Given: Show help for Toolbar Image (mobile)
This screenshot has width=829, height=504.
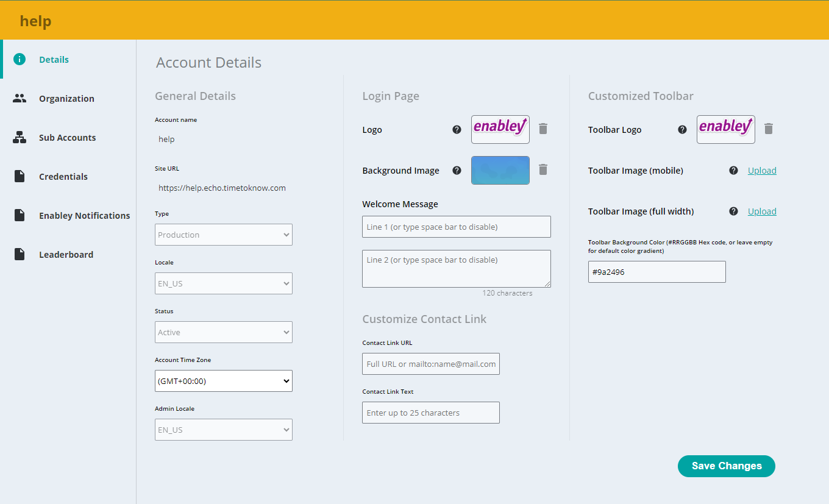Looking at the screenshot, I should point(733,170).
